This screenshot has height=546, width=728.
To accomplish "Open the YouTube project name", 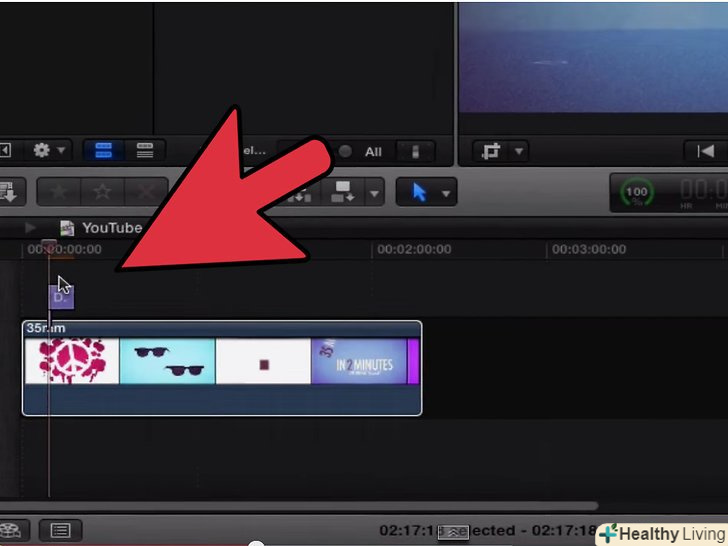I will pyautogui.click(x=112, y=228).
